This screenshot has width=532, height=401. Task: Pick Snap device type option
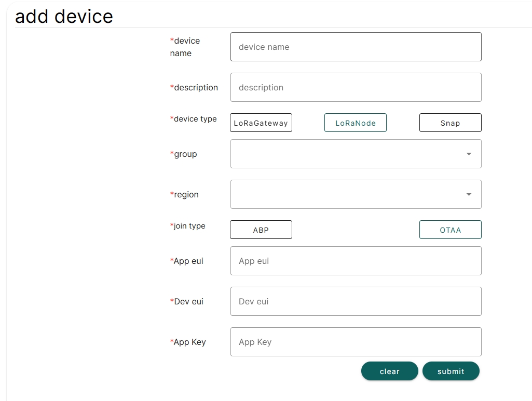point(450,123)
